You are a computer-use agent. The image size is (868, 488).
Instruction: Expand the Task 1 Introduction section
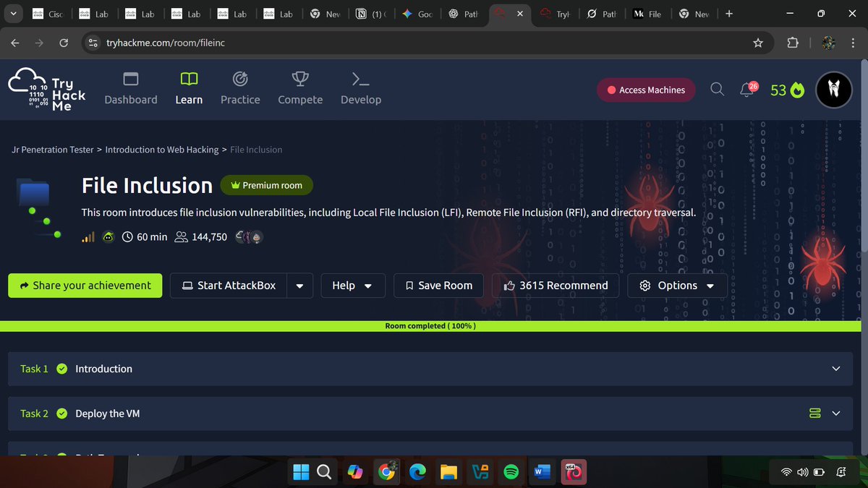pos(835,369)
